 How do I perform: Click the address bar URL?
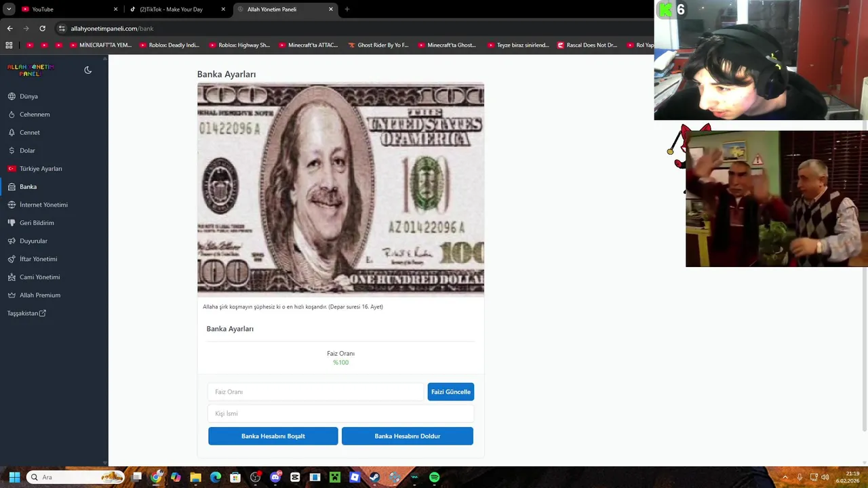112,28
